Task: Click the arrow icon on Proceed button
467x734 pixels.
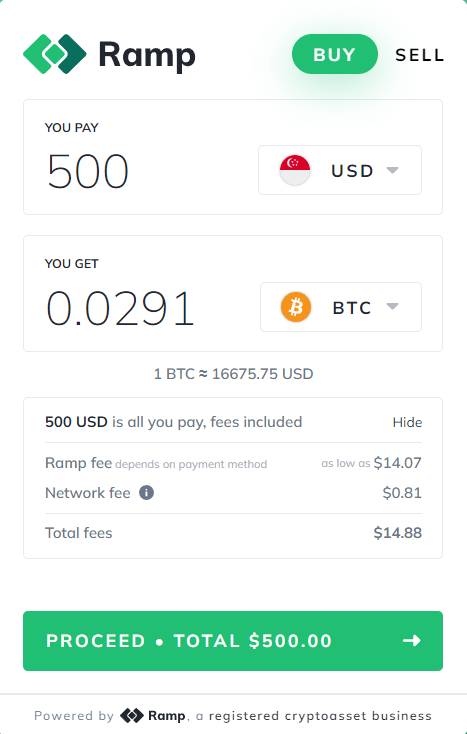Action: click(412, 640)
